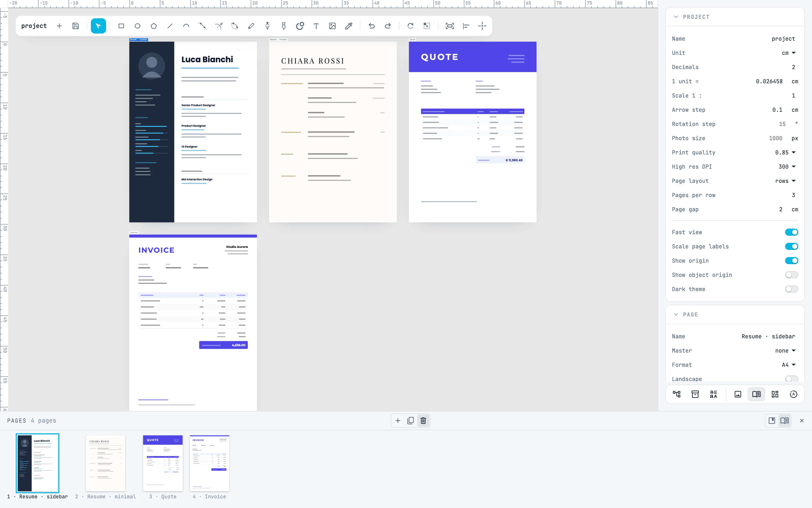This screenshot has width=812, height=508.
Task: Open the Master none dropdown
Action: coord(786,351)
